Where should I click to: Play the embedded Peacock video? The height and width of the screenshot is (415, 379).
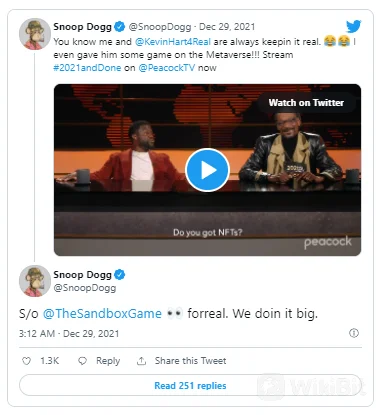[x=207, y=170]
